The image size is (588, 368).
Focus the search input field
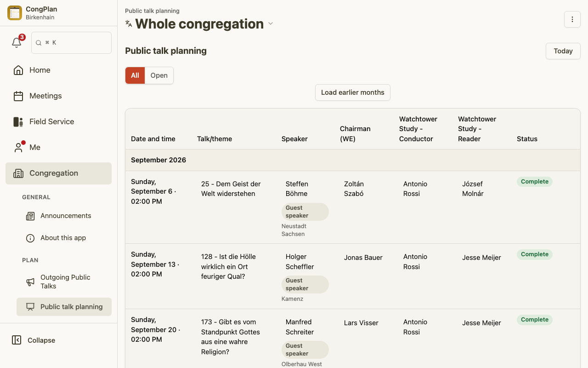tap(72, 43)
